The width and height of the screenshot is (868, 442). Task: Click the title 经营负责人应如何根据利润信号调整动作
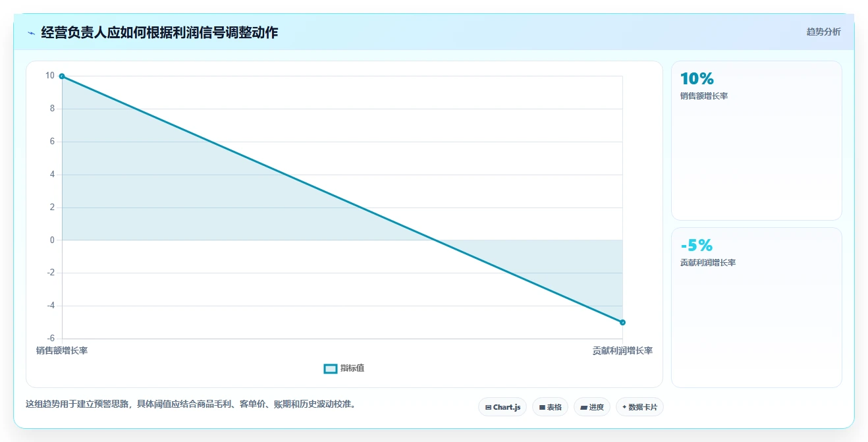coord(159,32)
